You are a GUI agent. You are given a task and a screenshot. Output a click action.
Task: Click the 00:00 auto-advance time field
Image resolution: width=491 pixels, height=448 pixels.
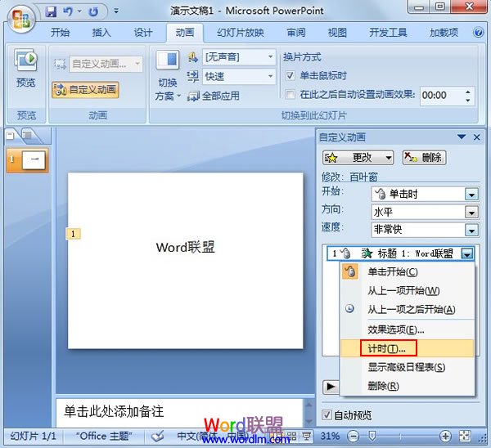pos(442,96)
